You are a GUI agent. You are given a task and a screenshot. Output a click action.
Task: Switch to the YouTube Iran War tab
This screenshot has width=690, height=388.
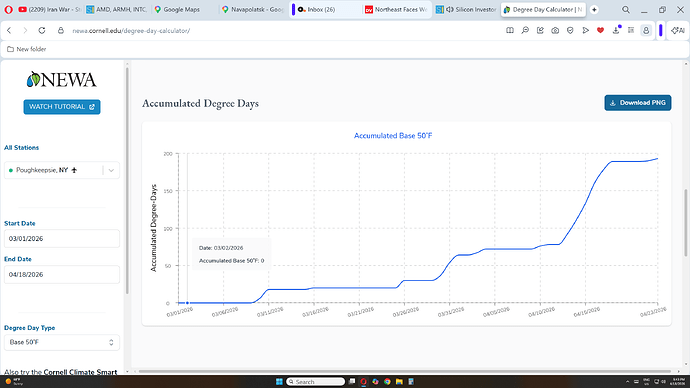point(49,9)
